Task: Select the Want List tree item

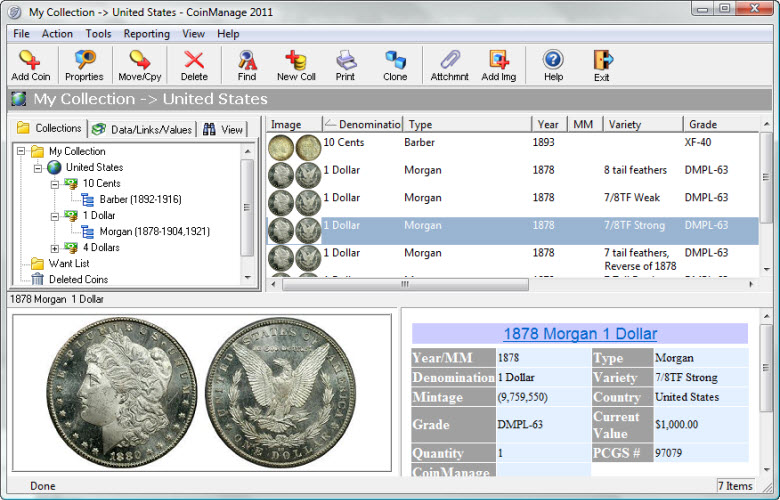Action: [x=69, y=263]
